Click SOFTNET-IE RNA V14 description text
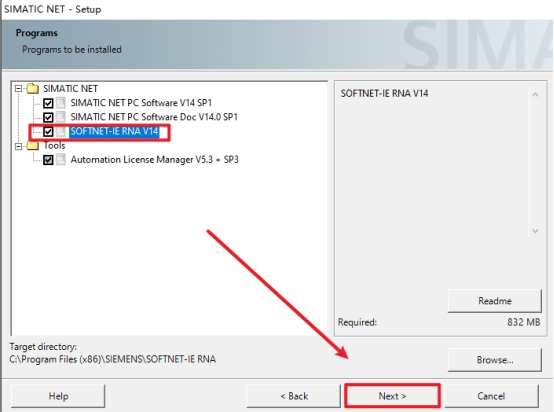This screenshot has width=554, height=412. (x=384, y=93)
